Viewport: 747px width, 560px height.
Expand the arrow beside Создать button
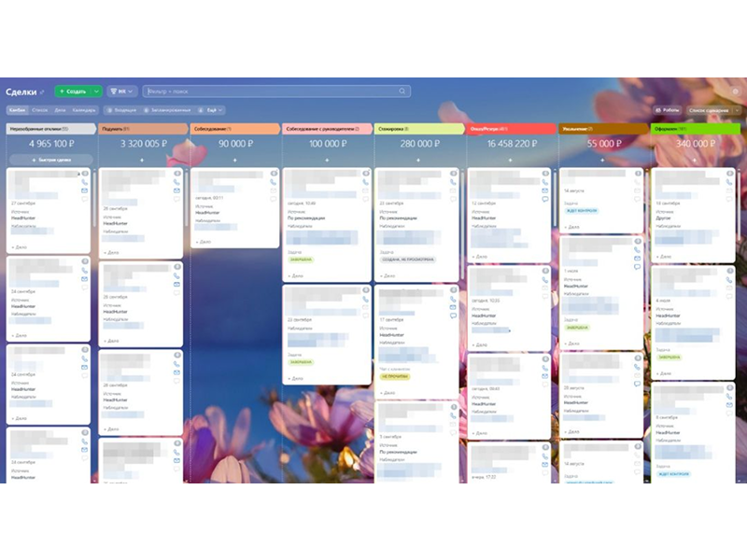(x=96, y=91)
